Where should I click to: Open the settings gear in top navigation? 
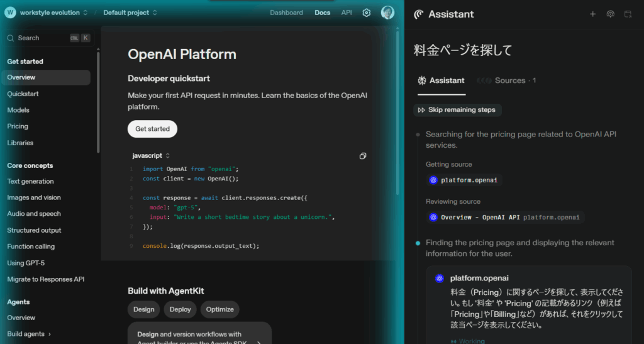367,13
